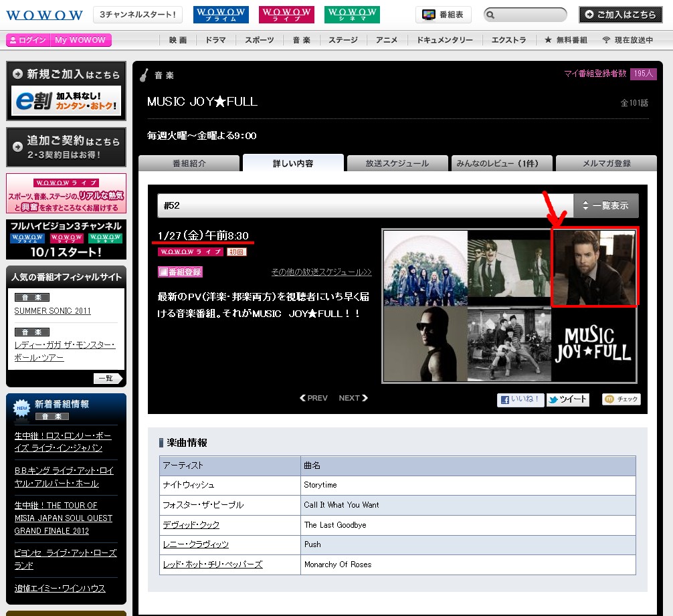Click the Facebook いいね button
This screenshot has height=616, width=673.
pyautogui.click(x=520, y=399)
